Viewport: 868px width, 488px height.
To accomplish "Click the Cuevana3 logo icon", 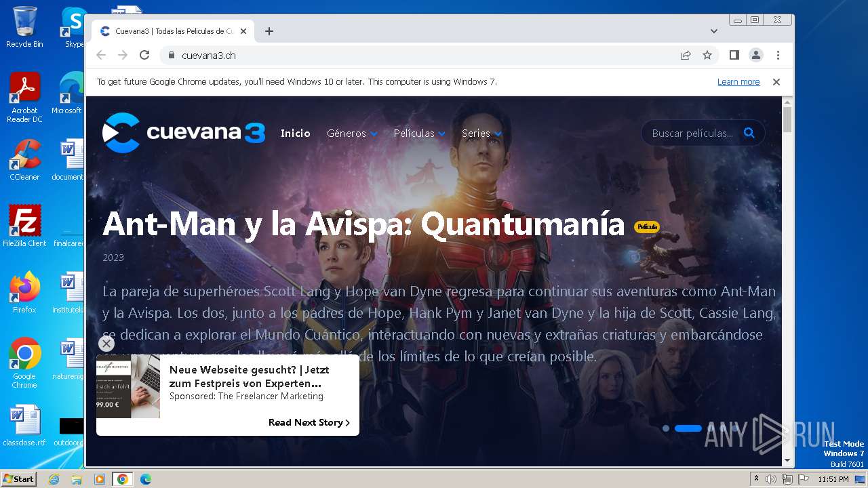I will [121, 133].
